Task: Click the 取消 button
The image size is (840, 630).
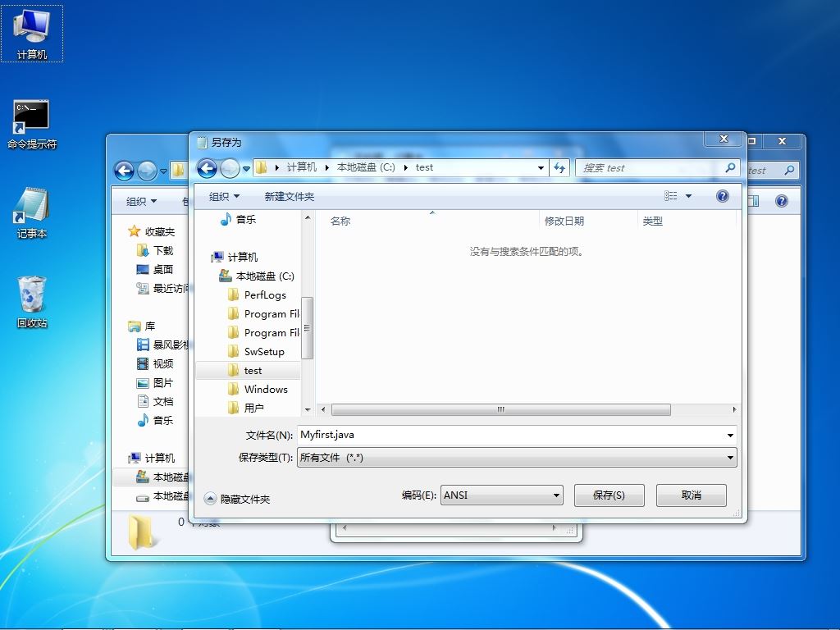Action: [x=691, y=495]
